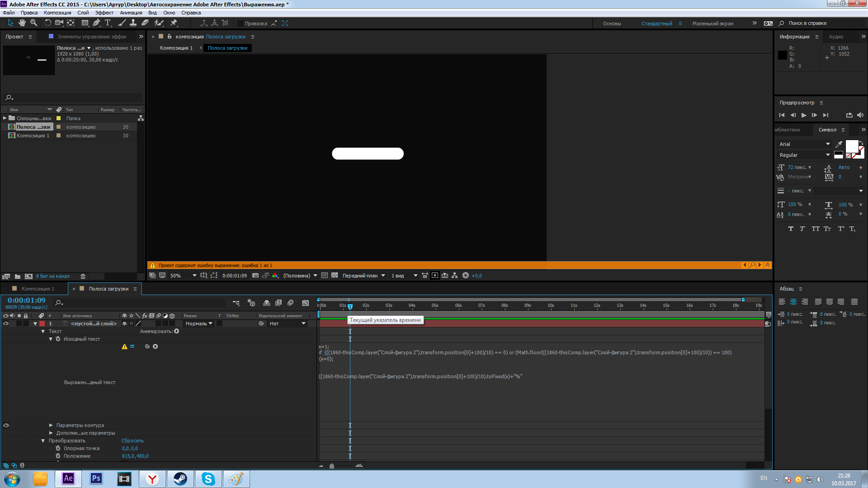Select the Horizontal Type tool

tap(108, 23)
